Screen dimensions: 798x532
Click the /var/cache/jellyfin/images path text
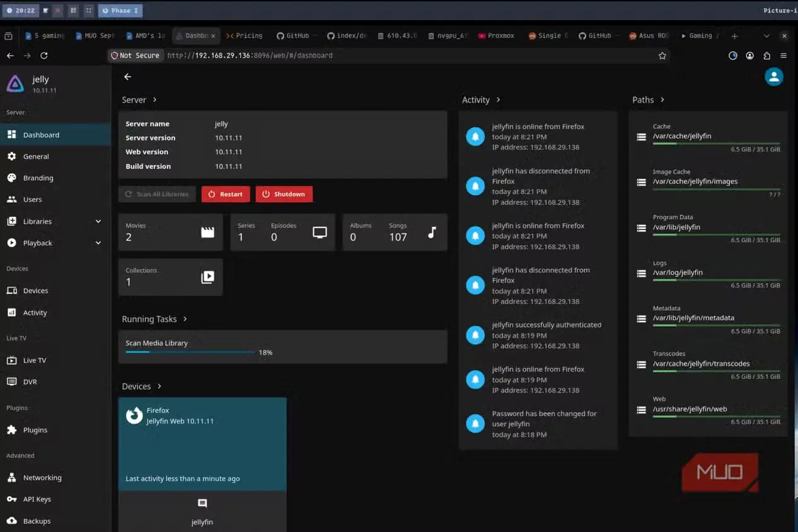[695, 182]
